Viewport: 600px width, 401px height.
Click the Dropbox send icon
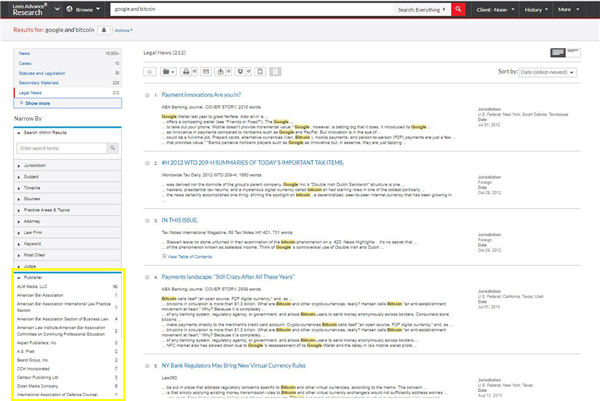point(240,72)
